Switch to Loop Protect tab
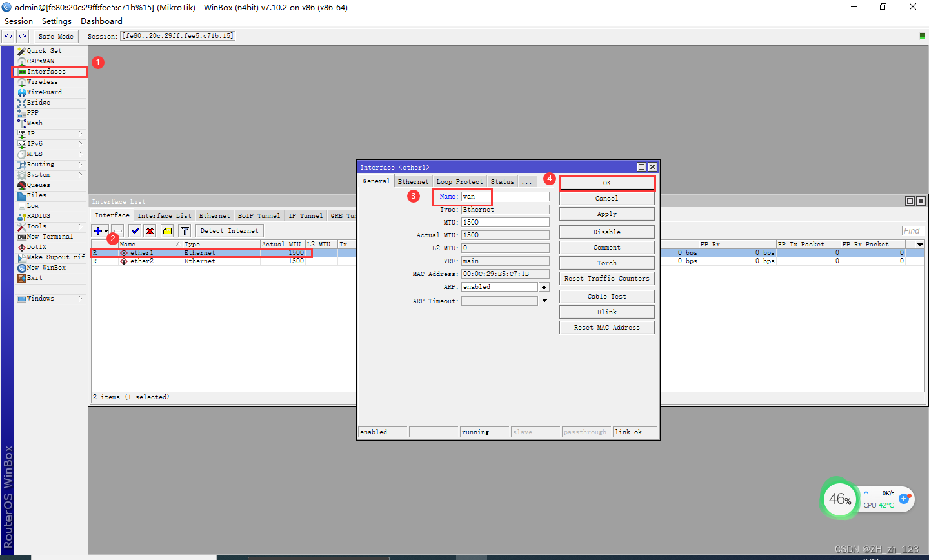This screenshot has width=929, height=560. pos(459,182)
